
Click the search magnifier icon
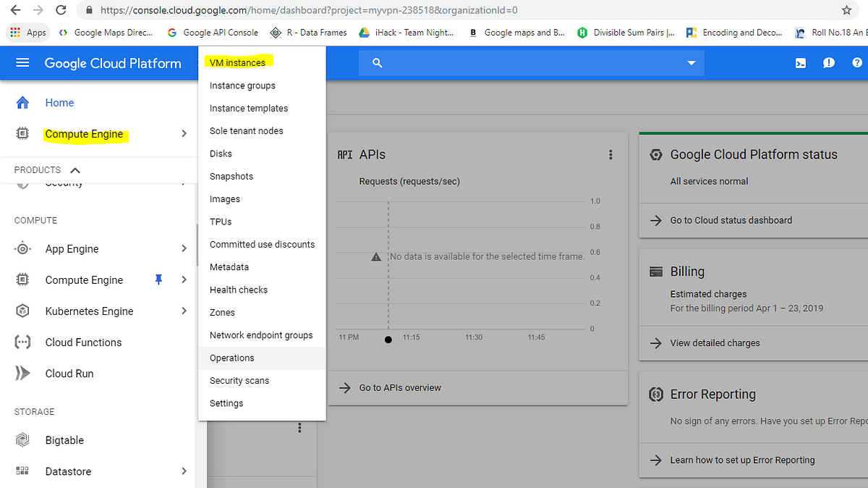tap(377, 63)
